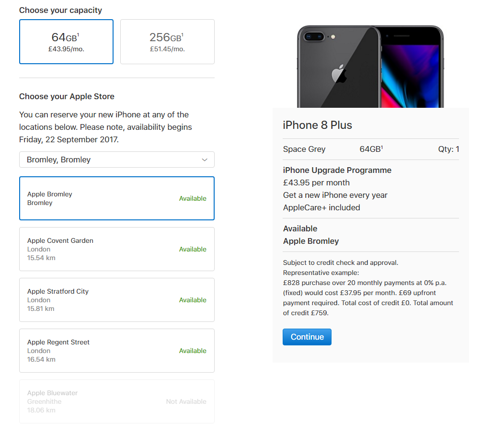Open the Bromley, Bromley location dropdown

[x=117, y=160]
